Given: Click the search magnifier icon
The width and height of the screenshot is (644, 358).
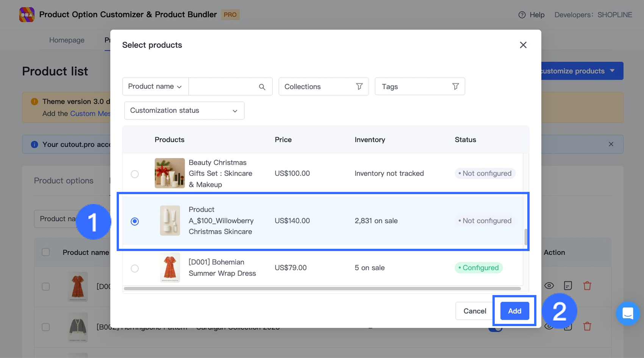Looking at the screenshot, I should point(262,87).
